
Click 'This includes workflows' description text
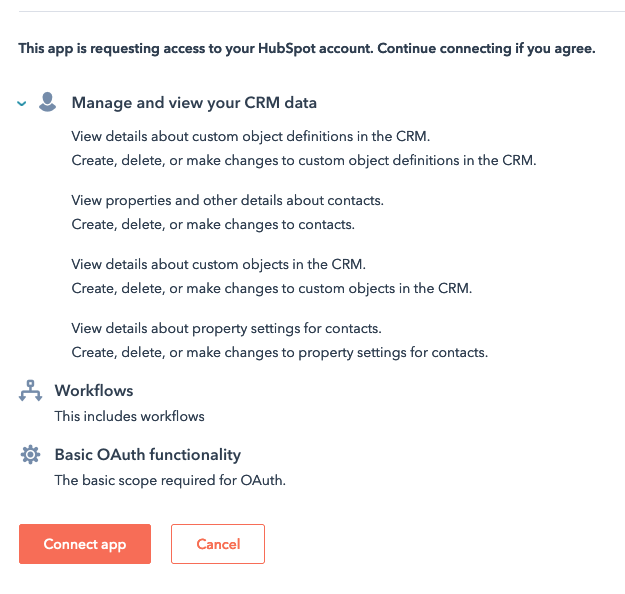(130, 416)
